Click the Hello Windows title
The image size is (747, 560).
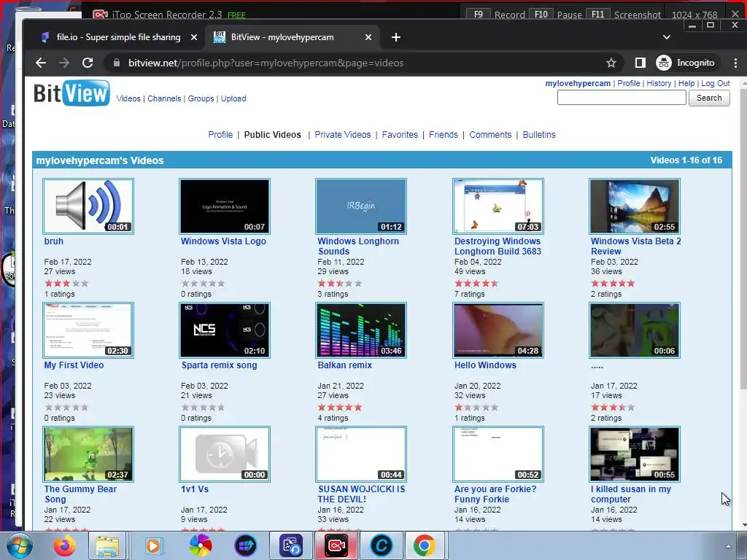click(x=485, y=365)
